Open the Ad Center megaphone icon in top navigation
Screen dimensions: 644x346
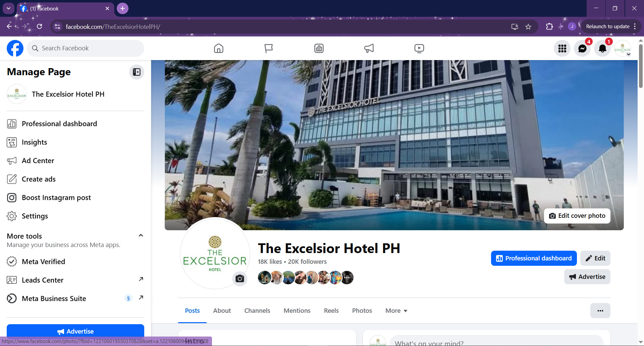tap(369, 48)
